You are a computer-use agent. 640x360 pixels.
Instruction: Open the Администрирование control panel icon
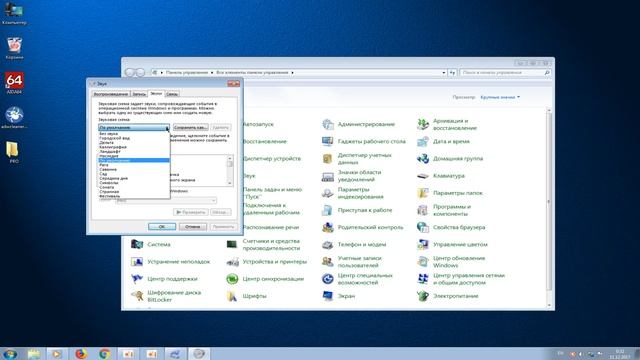tap(328, 124)
